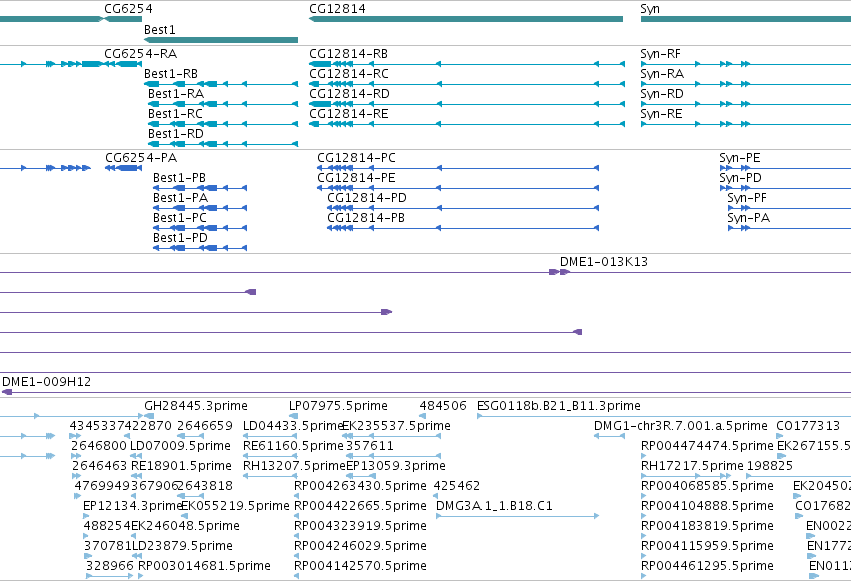Select transcript Best1-RB label

[x=170, y=74]
